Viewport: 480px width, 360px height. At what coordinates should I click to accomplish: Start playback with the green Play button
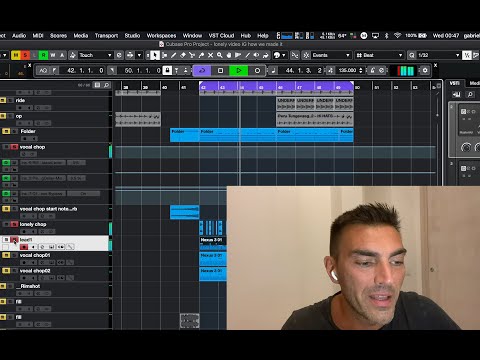(239, 71)
